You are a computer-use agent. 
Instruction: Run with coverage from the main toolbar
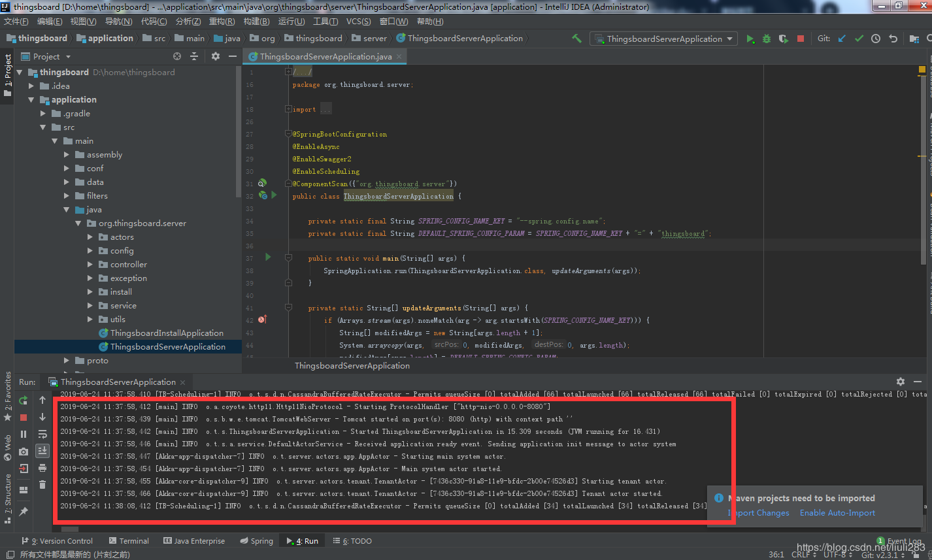click(784, 39)
